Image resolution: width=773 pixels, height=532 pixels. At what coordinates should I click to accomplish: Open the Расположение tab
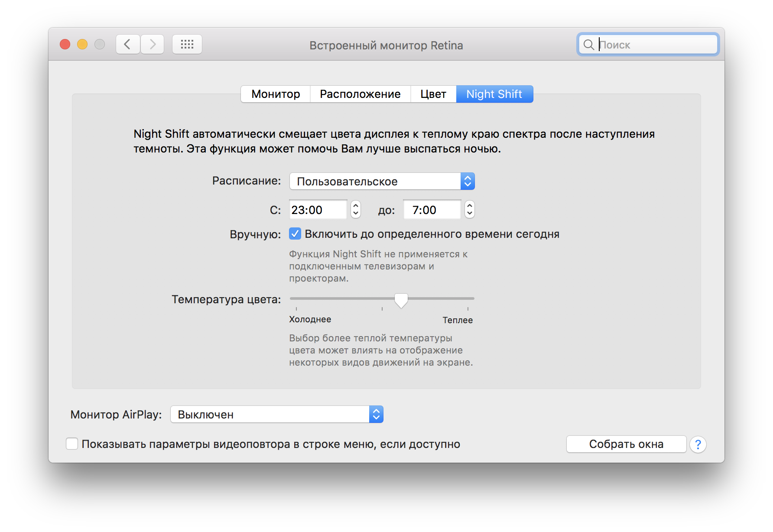tap(360, 94)
